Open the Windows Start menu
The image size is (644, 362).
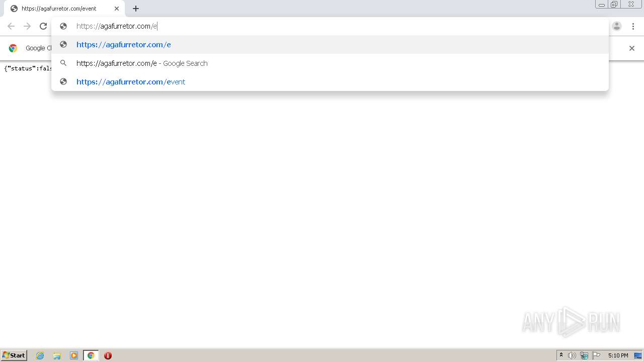point(14,355)
